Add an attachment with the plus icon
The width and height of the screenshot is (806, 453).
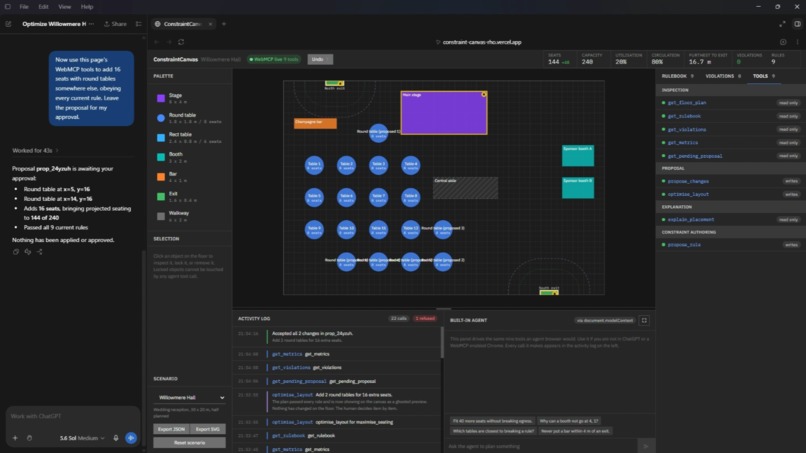[15, 438]
